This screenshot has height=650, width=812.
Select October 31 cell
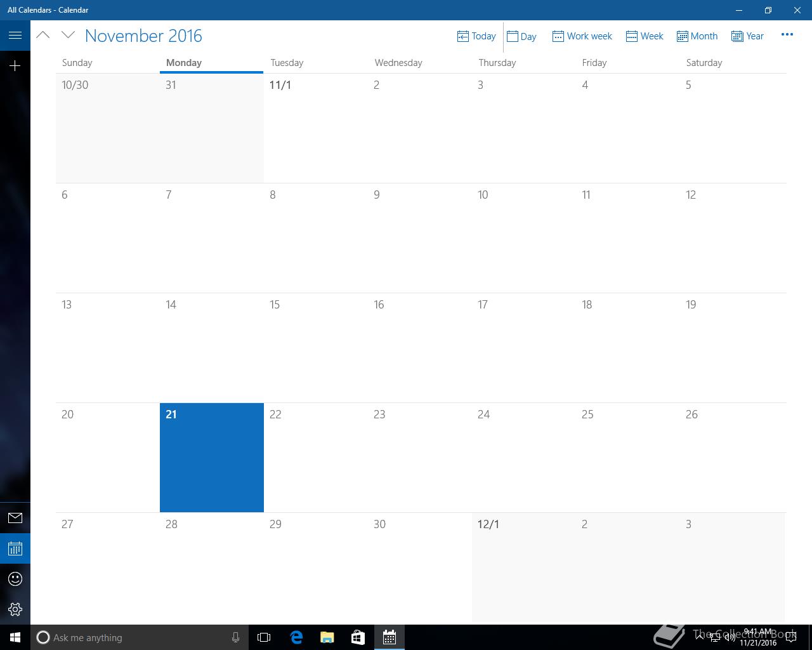pyautogui.click(x=212, y=128)
